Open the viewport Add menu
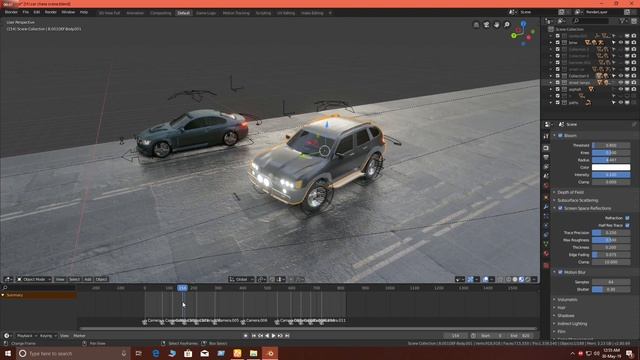Viewport: 640px width, 360px height. 87,279
